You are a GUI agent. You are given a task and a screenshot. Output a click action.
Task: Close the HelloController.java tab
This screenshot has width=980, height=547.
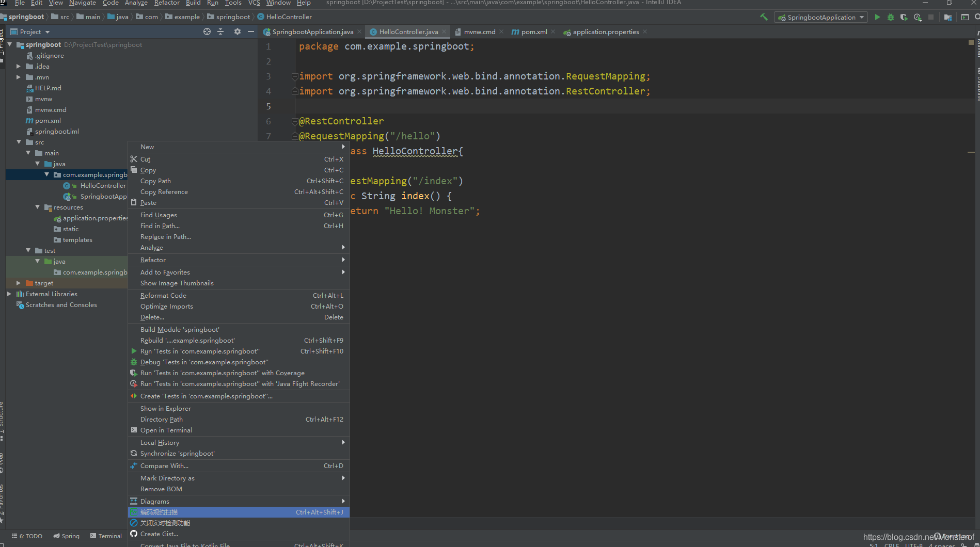[444, 31]
